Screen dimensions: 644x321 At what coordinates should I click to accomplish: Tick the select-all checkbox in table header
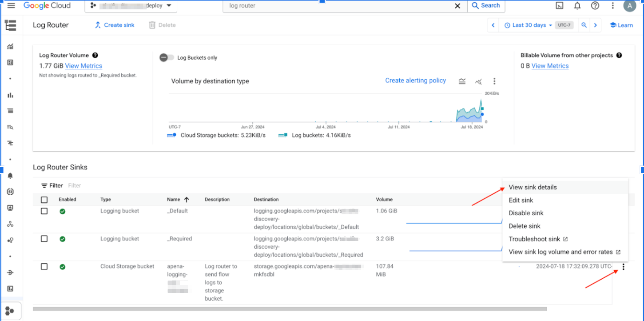point(44,200)
